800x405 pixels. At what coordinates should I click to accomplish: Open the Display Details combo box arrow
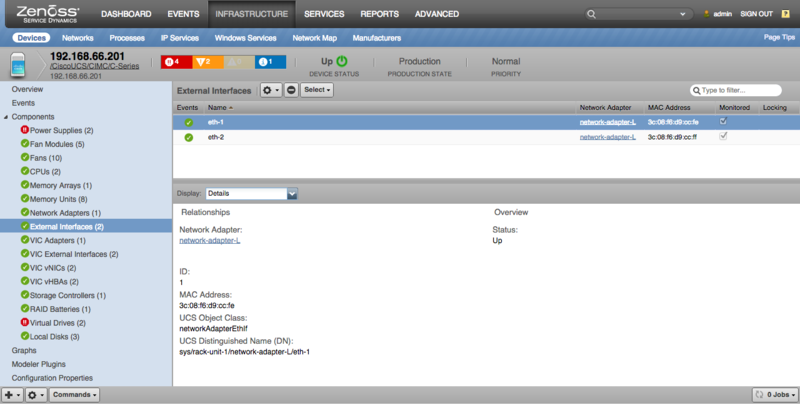click(x=292, y=194)
